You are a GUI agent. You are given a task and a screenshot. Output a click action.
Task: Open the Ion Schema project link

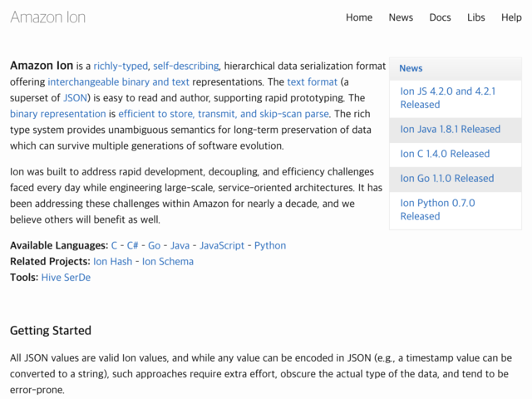coord(168,261)
